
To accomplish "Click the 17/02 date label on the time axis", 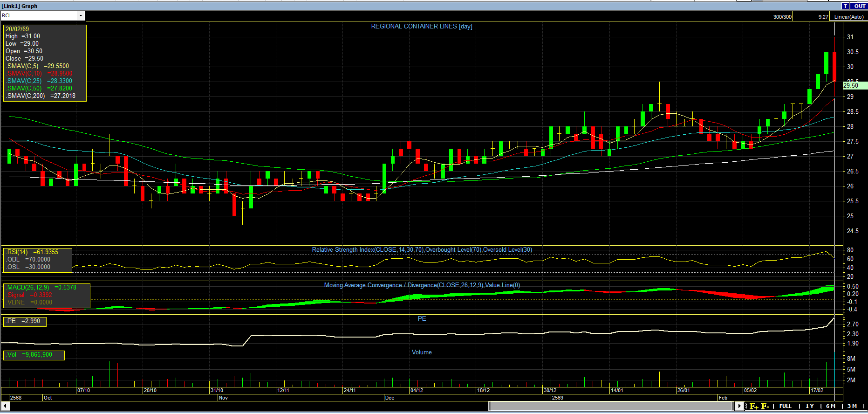I will tap(817, 391).
